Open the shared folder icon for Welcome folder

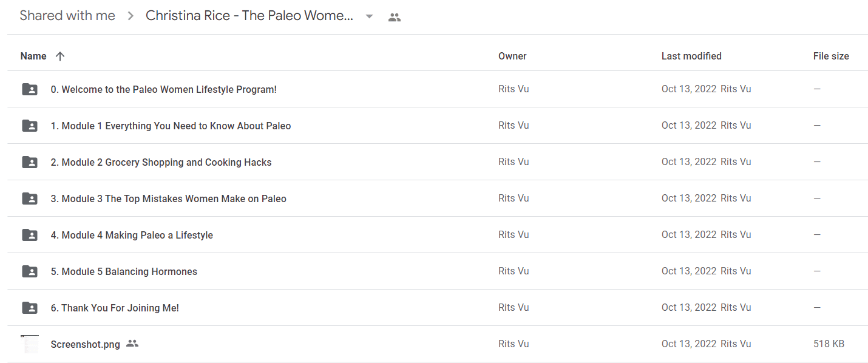[x=30, y=89]
